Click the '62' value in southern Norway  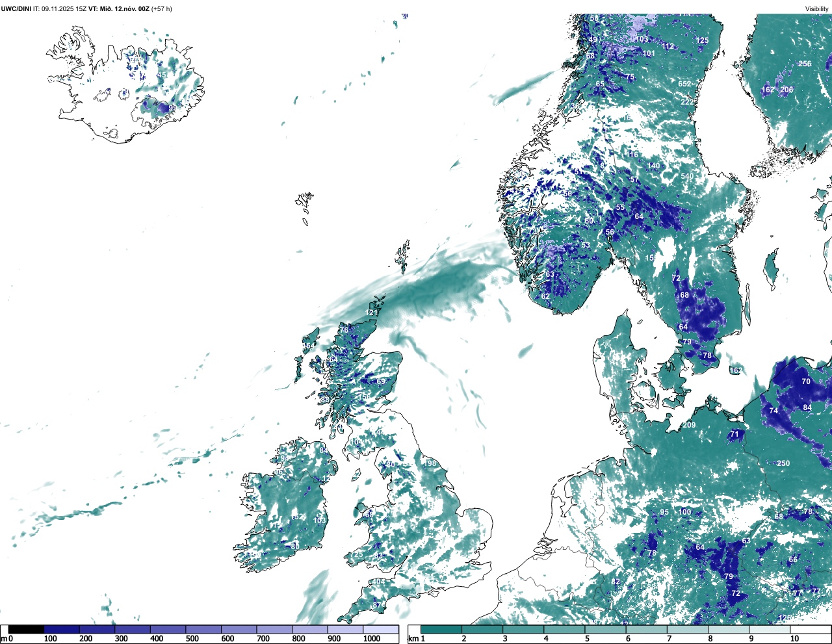545,296
